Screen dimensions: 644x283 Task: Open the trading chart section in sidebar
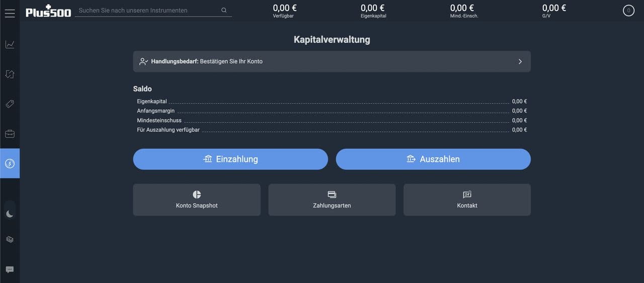tap(10, 45)
